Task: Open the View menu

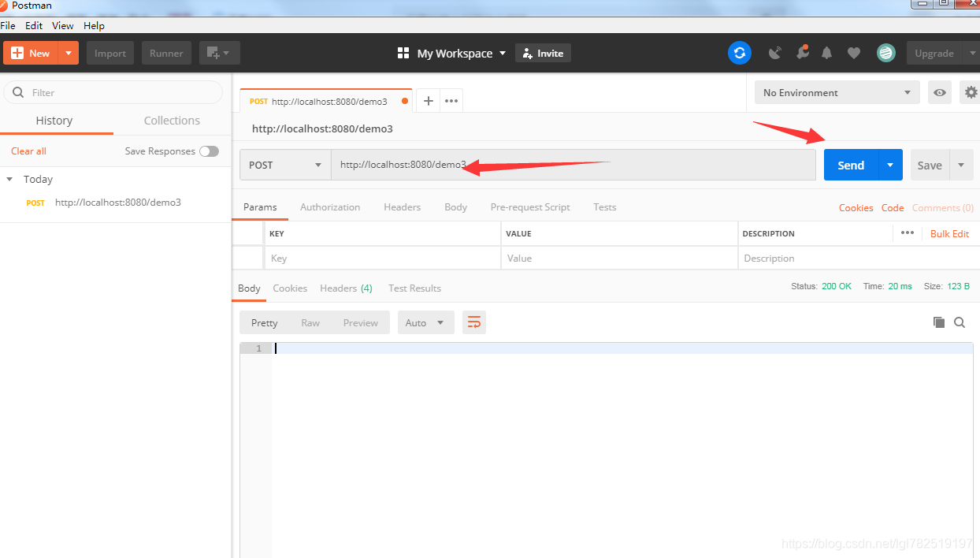Action: point(63,25)
